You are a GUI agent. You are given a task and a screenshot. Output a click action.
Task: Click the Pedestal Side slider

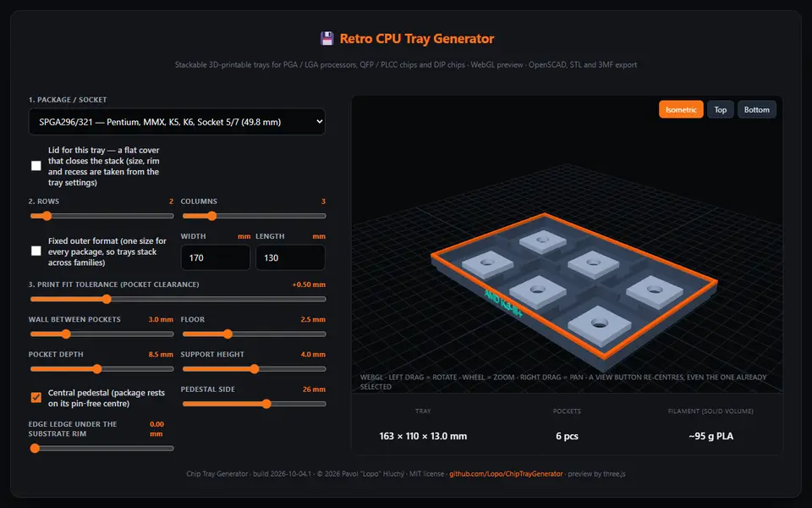pyautogui.click(x=254, y=404)
